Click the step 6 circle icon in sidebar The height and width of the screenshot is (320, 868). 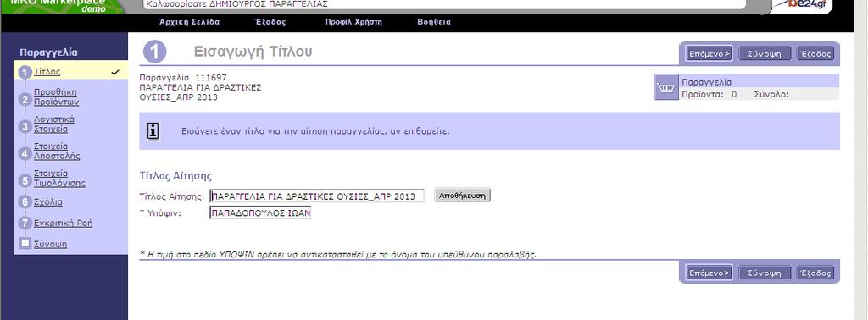[25, 202]
